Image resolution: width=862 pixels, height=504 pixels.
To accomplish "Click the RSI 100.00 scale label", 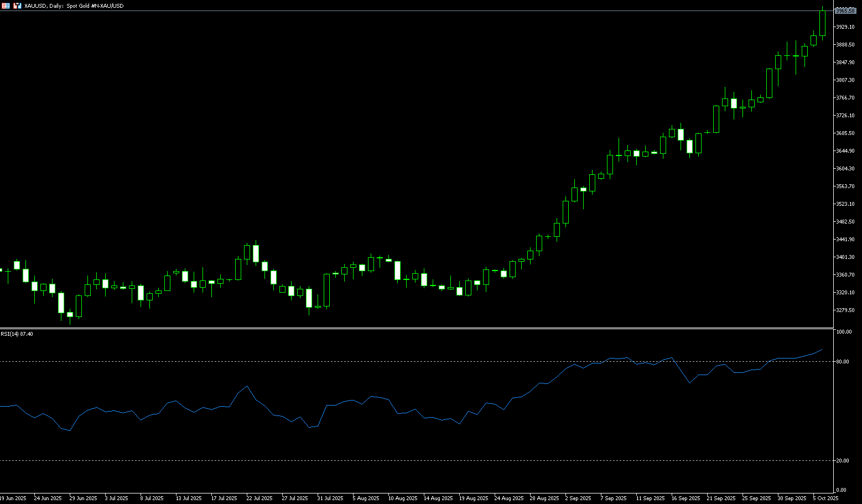I will tap(843, 332).
